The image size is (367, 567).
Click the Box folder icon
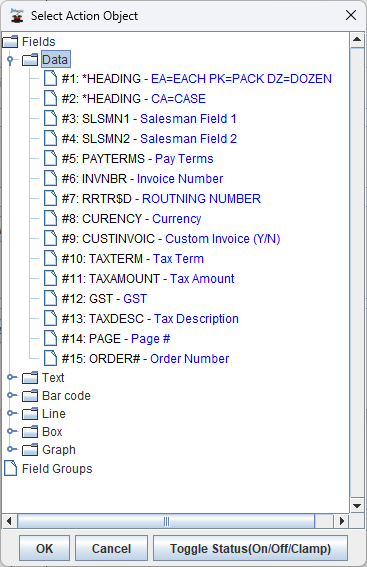click(30, 431)
